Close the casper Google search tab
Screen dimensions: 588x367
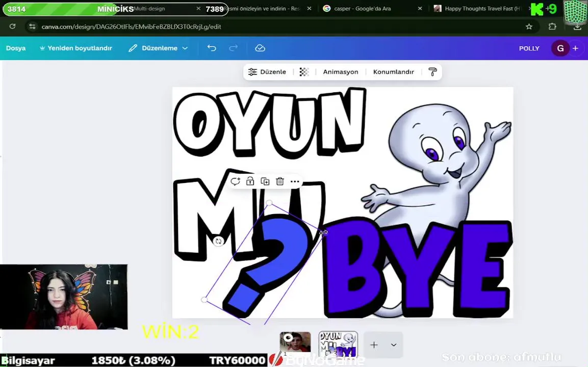click(x=420, y=8)
